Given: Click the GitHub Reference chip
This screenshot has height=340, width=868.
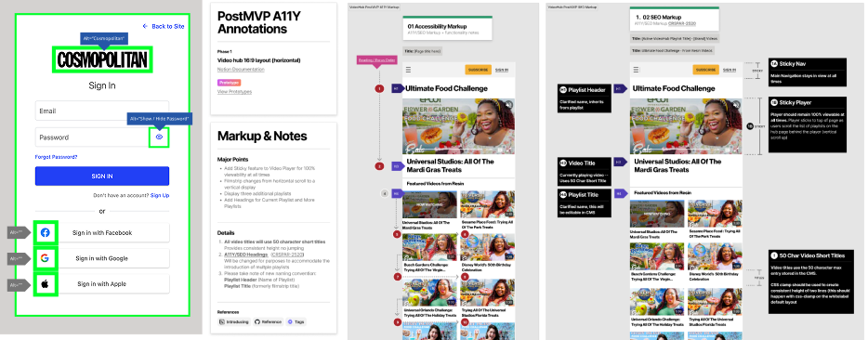Looking at the screenshot, I should pyautogui.click(x=269, y=321).
